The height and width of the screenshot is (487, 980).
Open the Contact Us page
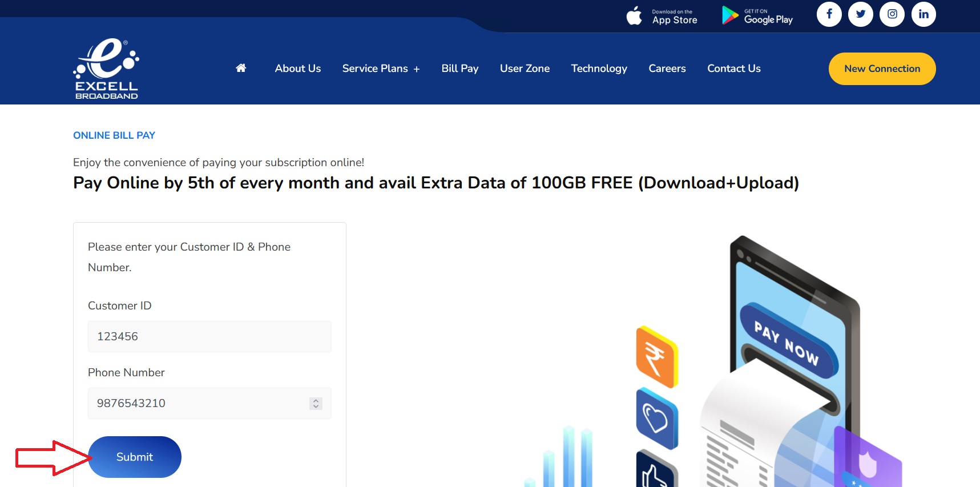click(733, 69)
